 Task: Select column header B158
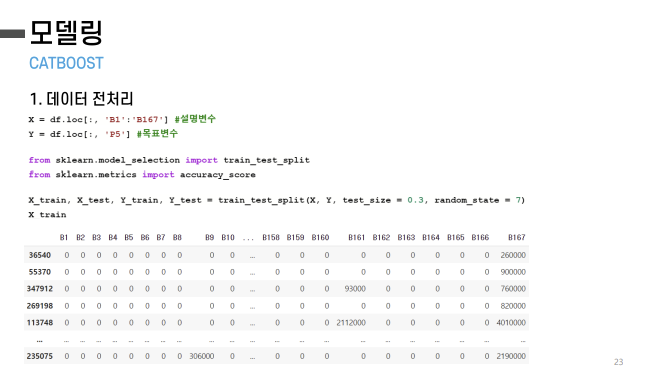tap(271, 237)
